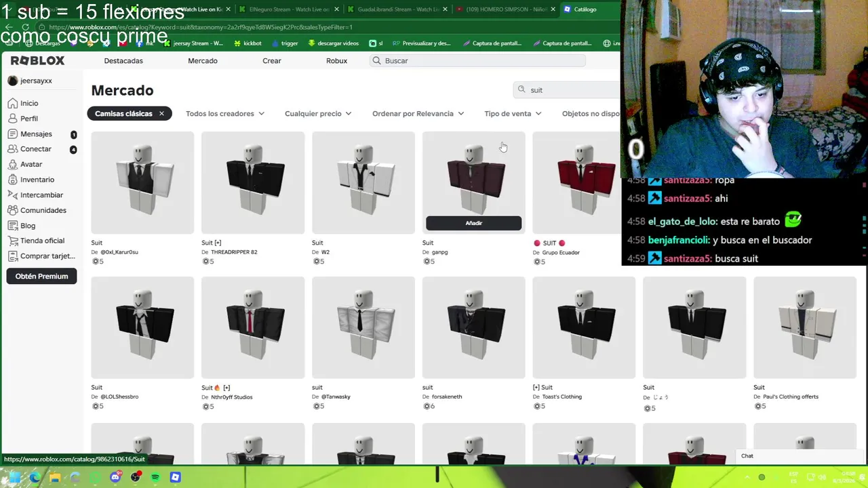Screen dimensions: 868x488
Task: Click the magnifier in Buscar field
Action: pyautogui.click(x=377, y=60)
